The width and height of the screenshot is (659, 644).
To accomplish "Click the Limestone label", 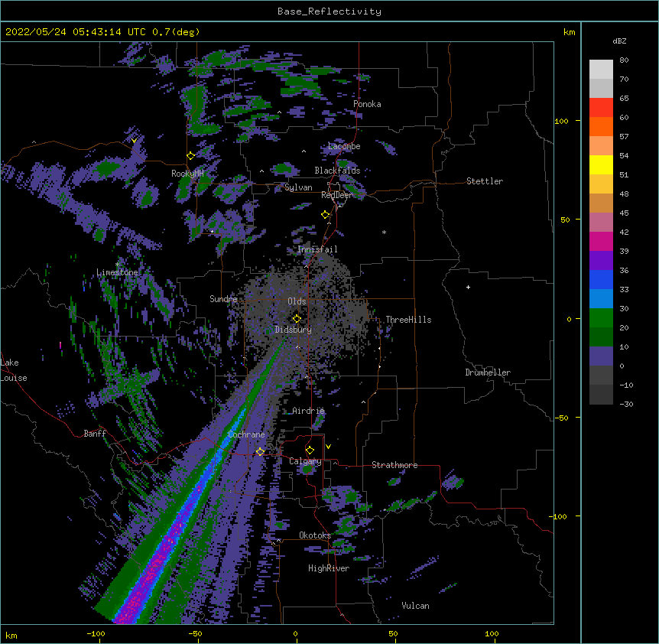I will click(117, 272).
